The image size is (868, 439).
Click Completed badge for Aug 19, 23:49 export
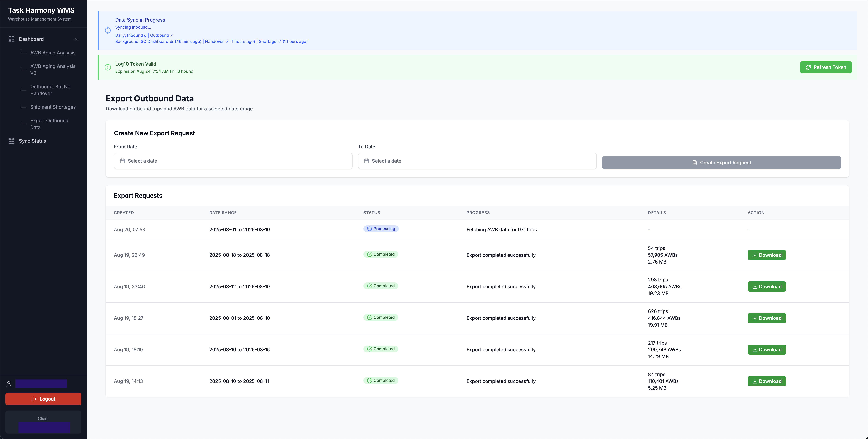pos(381,254)
